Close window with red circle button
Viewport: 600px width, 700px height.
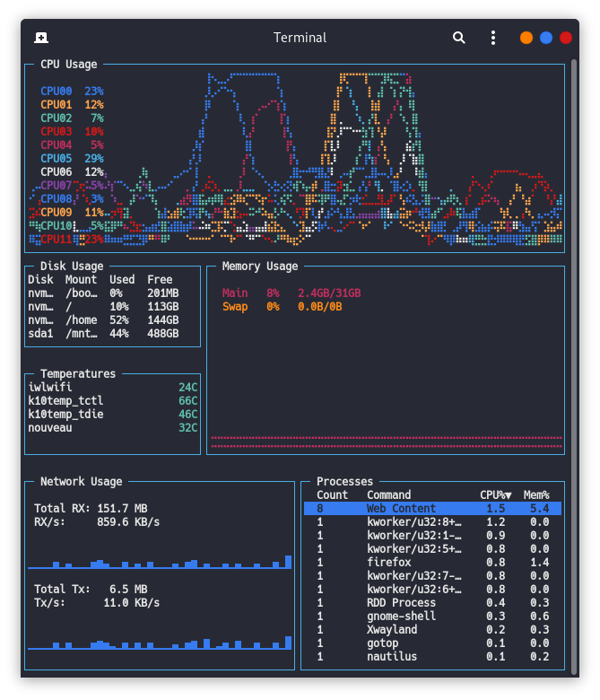point(566,38)
